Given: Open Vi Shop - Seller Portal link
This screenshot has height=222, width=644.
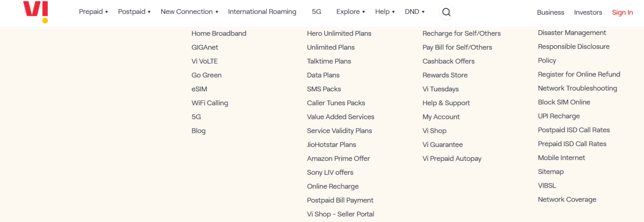Looking at the screenshot, I should coord(340,214).
